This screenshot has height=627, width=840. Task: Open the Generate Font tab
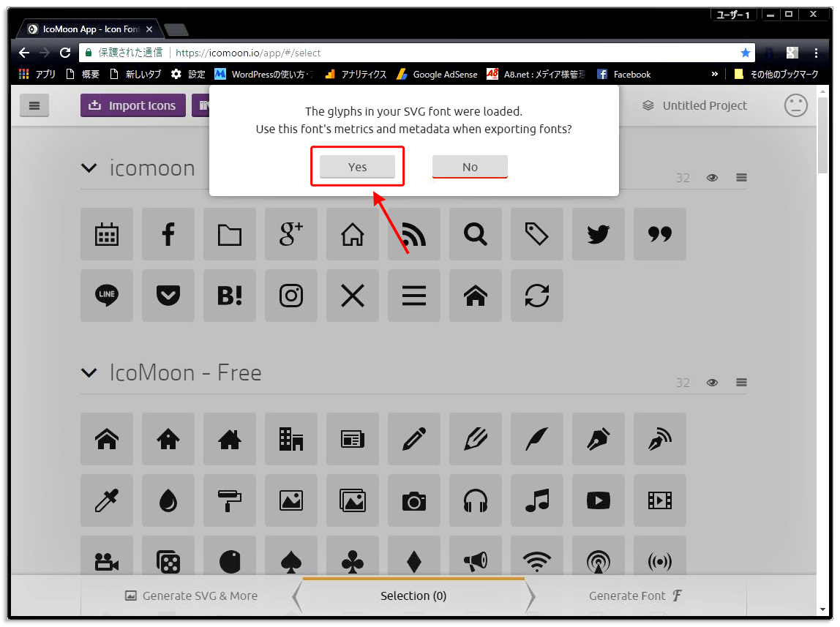634,596
